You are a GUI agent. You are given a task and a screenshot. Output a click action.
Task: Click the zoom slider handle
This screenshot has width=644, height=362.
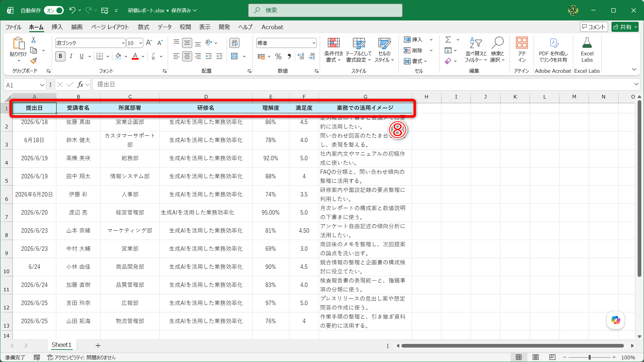tap(589, 357)
